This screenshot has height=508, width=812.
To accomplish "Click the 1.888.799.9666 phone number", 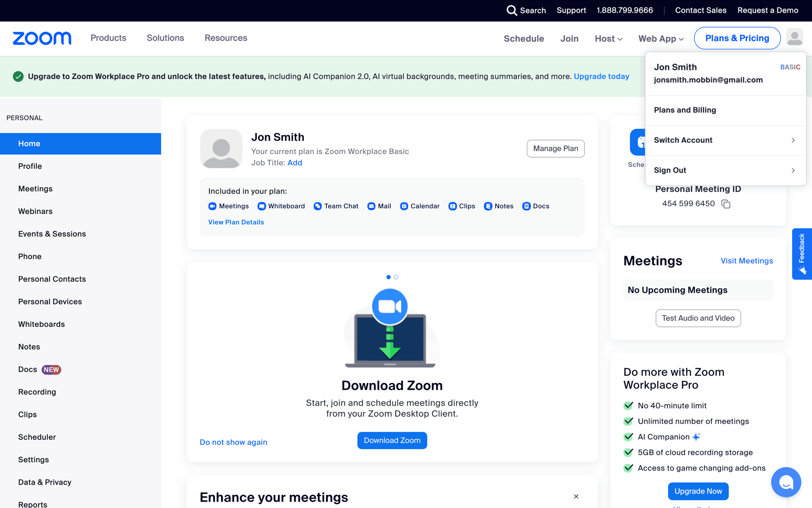I will click(x=625, y=10).
